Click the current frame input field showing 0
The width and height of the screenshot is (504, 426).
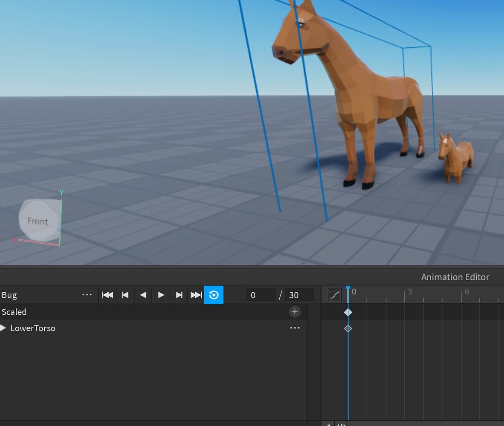click(x=261, y=294)
